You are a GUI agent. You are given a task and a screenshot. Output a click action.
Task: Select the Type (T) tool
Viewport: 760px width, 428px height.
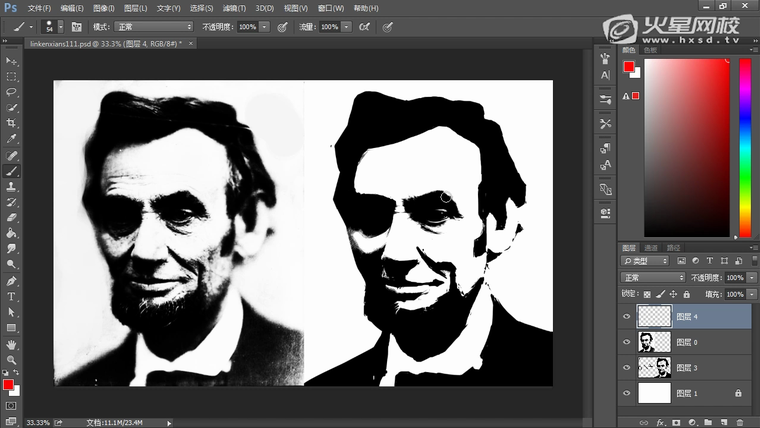tap(12, 296)
